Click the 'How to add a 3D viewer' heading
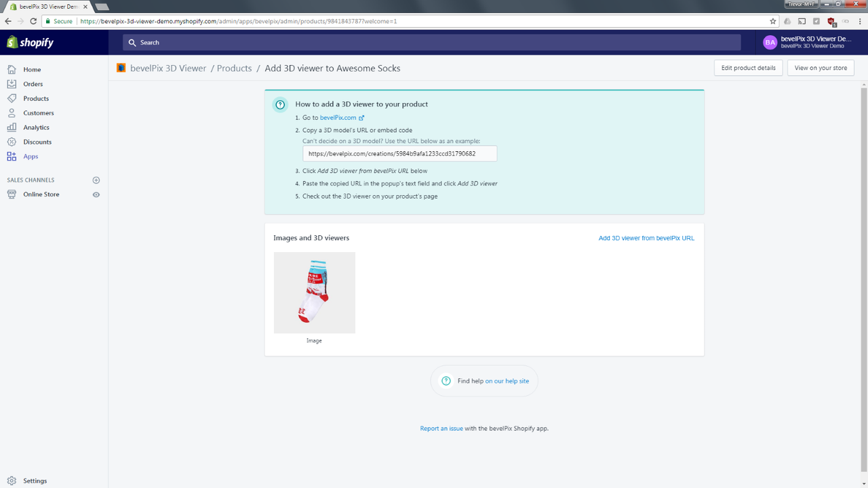Viewport: 868px width, 488px height. pos(361,104)
